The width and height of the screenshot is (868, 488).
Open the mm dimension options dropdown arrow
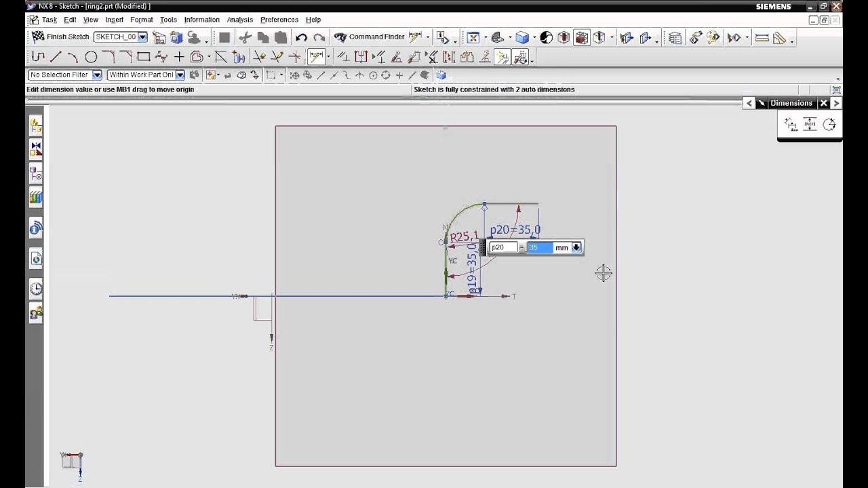tap(576, 247)
